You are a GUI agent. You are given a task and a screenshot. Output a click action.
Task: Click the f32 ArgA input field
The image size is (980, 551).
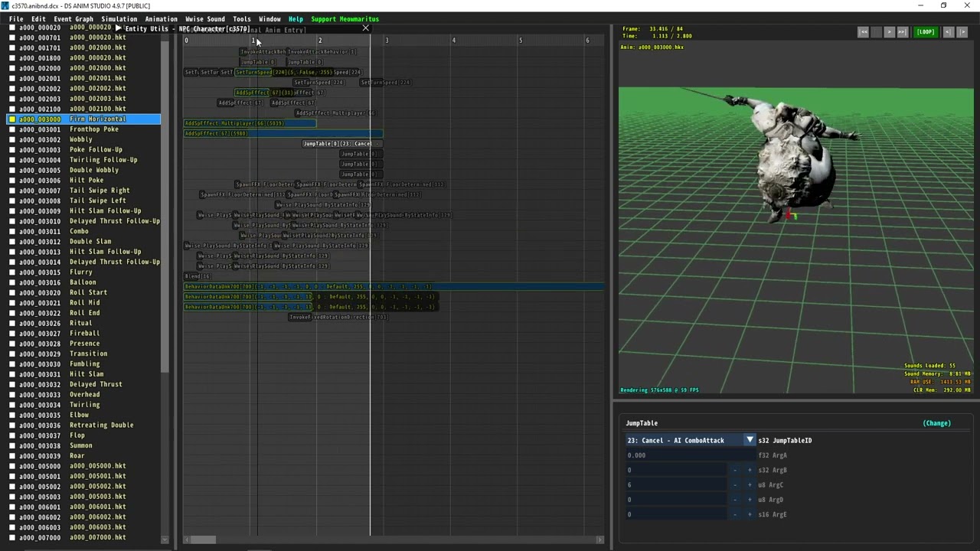(689, 455)
